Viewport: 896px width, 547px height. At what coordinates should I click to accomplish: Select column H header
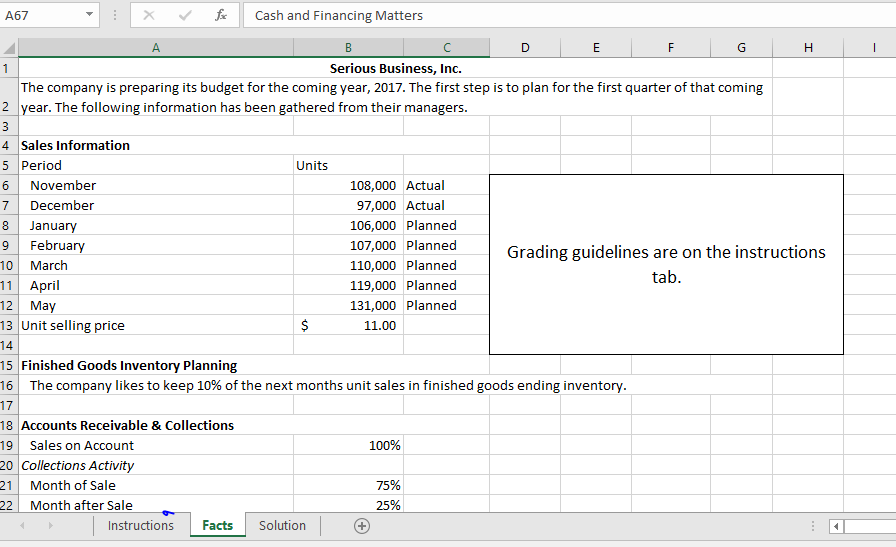(808, 48)
